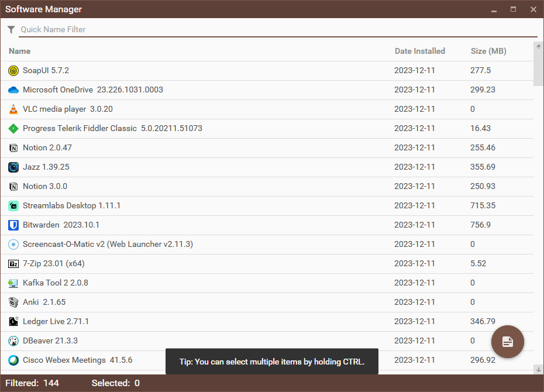Click size value 255.46 for Notion 2.0.47
Viewport: 544px width, 392px height.
pos(483,148)
